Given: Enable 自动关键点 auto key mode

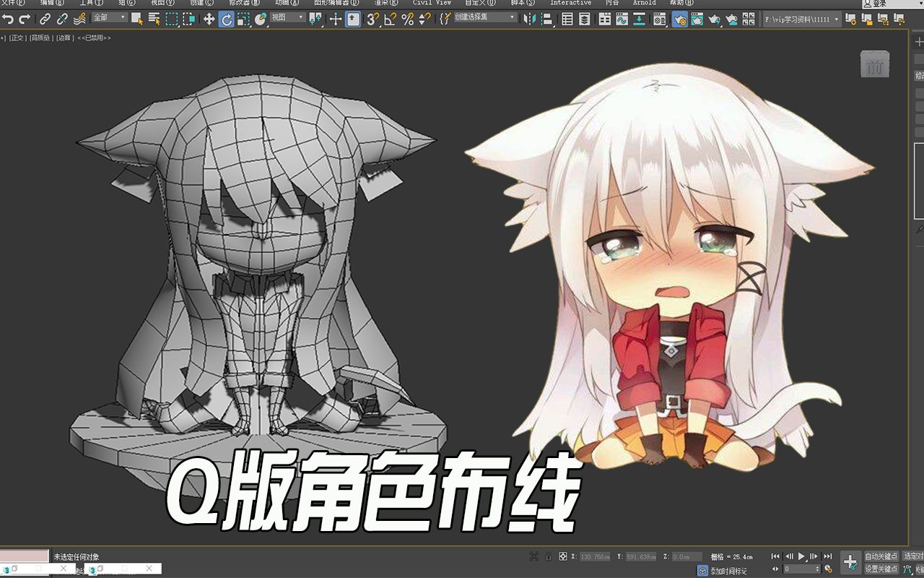Looking at the screenshot, I should [881, 556].
